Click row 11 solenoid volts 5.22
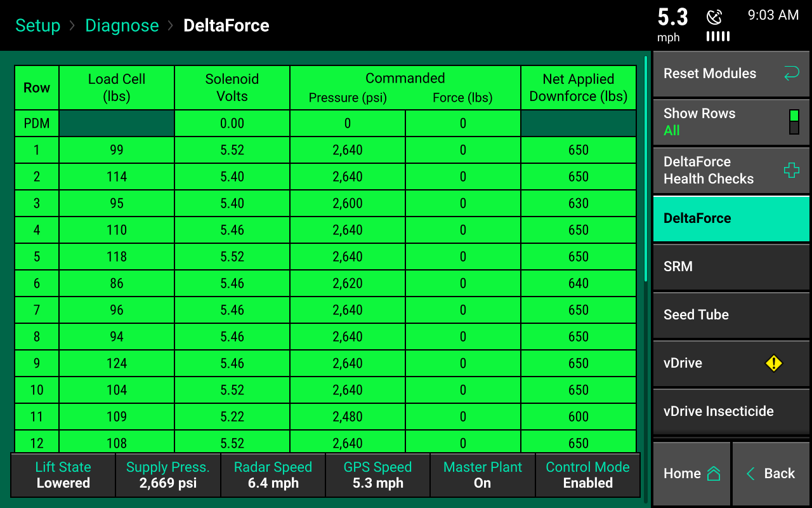 (x=232, y=417)
